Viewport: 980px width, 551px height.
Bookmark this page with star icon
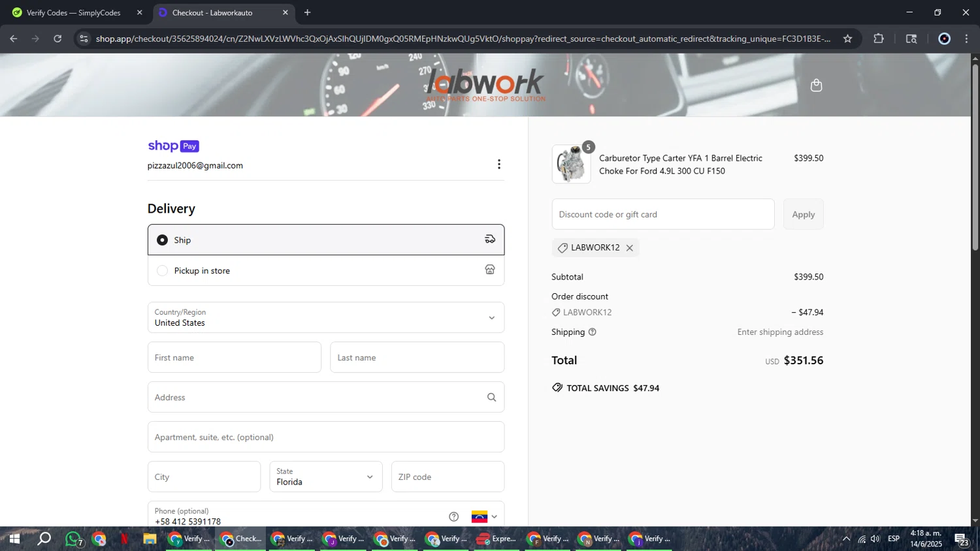(x=847, y=39)
